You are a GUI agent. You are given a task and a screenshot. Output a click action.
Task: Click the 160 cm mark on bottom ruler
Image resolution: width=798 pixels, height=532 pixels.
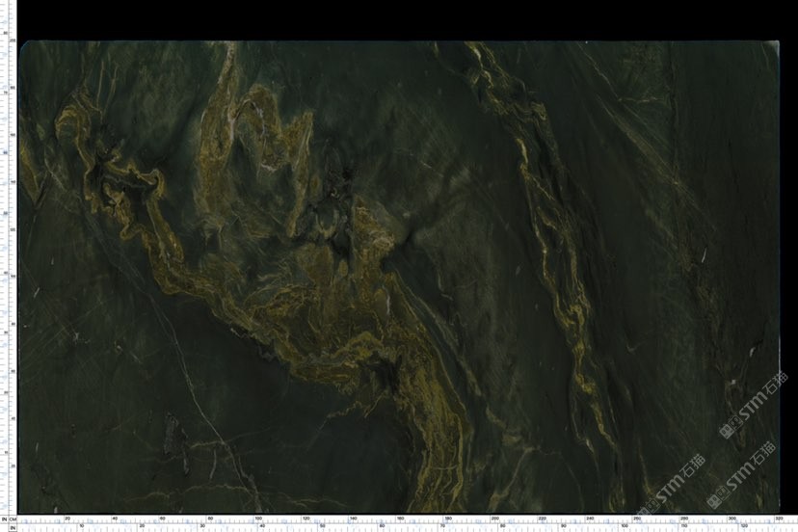click(x=400, y=519)
